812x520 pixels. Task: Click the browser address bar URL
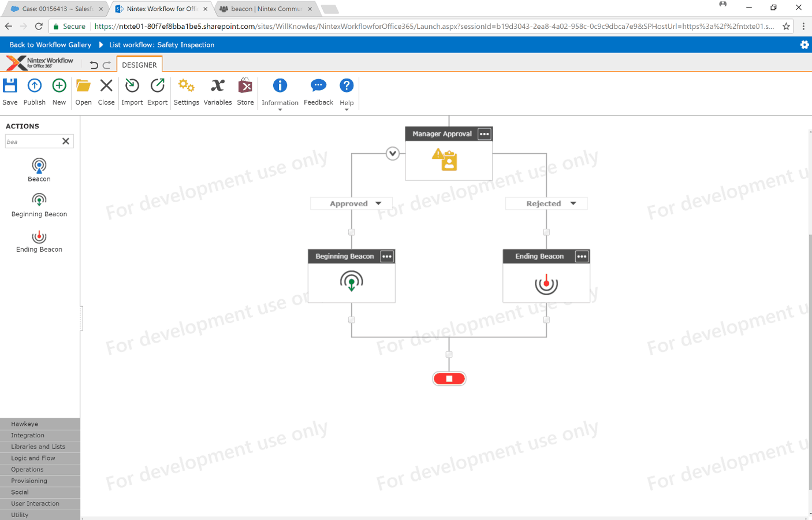(x=434, y=26)
